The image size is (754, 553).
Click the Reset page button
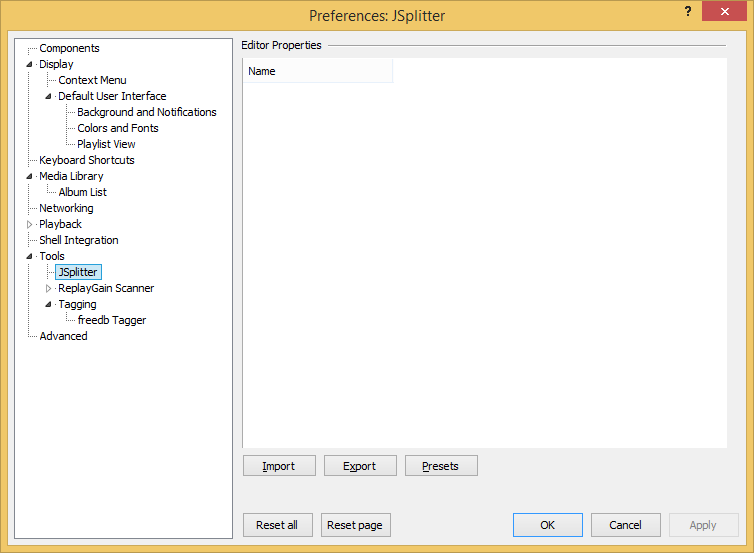click(355, 525)
